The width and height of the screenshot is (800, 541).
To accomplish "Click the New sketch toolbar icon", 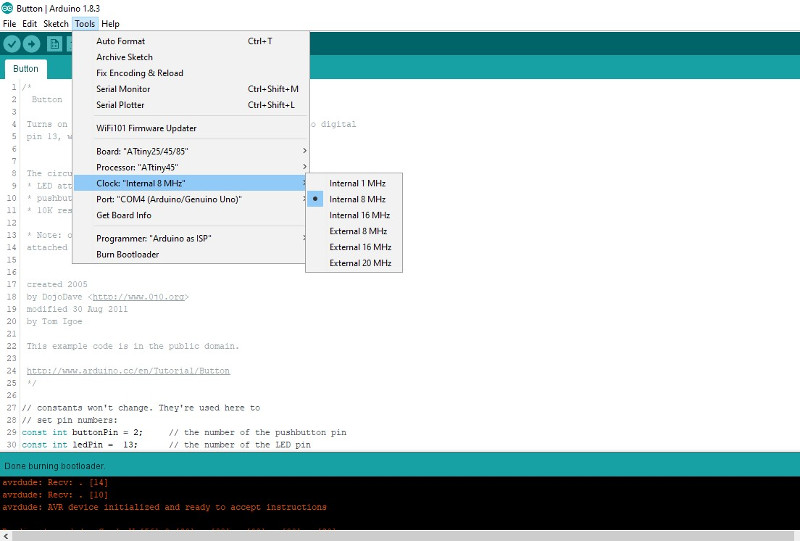I will 54,44.
